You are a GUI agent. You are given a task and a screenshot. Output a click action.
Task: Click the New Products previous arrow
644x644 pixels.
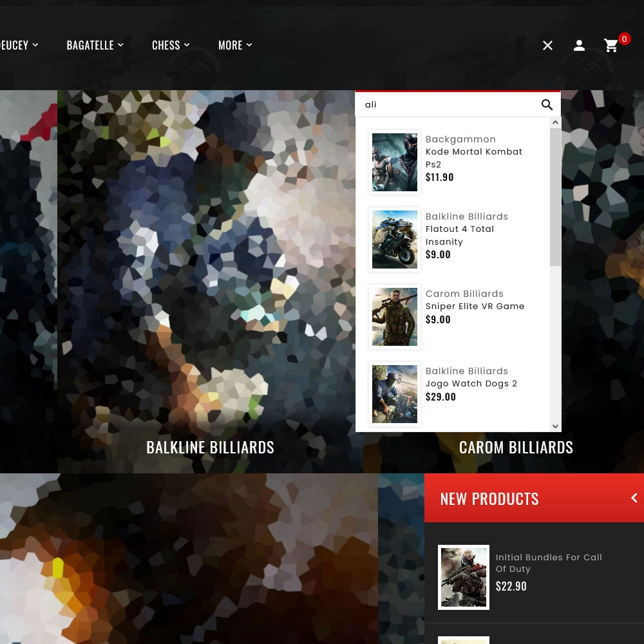point(634,498)
